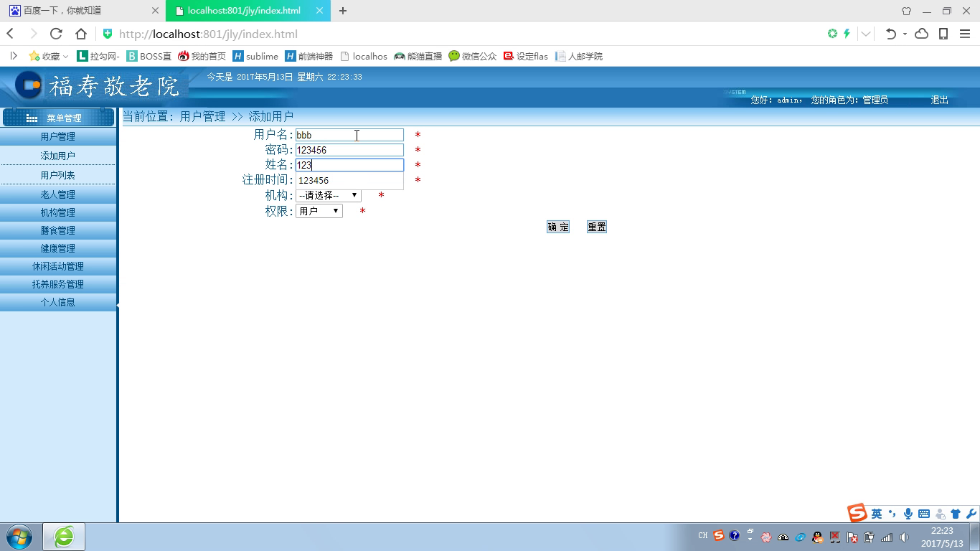Click the green security shield icon
Viewport: 980px width, 551px height.
coord(108,34)
